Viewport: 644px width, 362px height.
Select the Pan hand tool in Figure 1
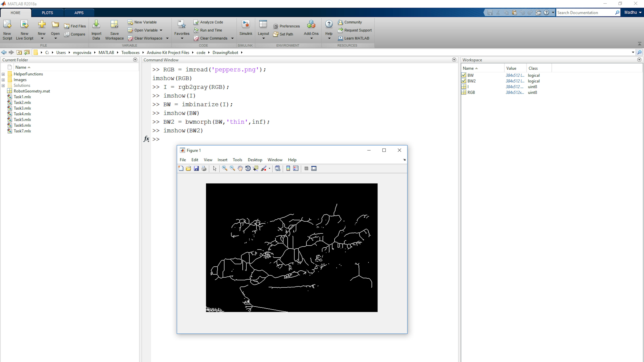[x=240, y=168]
